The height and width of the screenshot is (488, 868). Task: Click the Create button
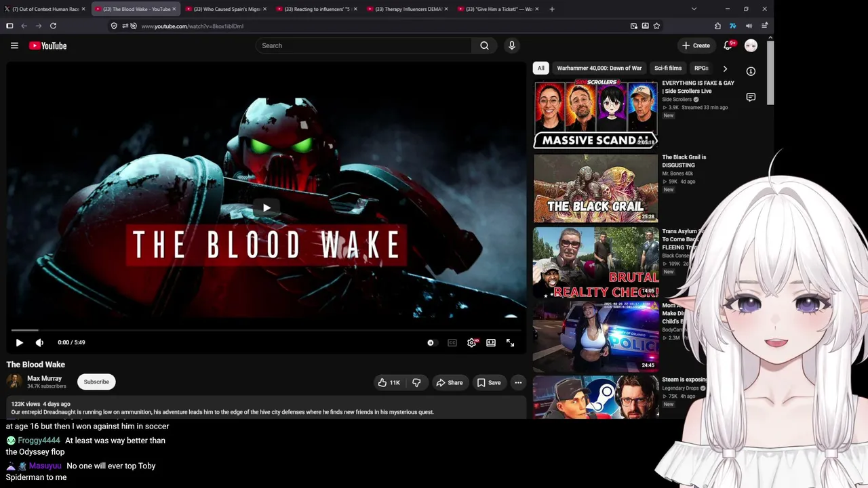coord(696,45)
